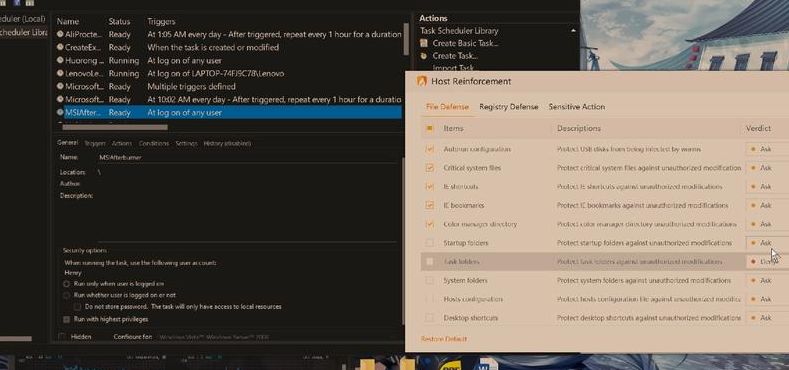Image resolution: width=789 pixels, height=370 pixels.
Task: Click the LenovoLe task status icon
Action: (60, 73)
